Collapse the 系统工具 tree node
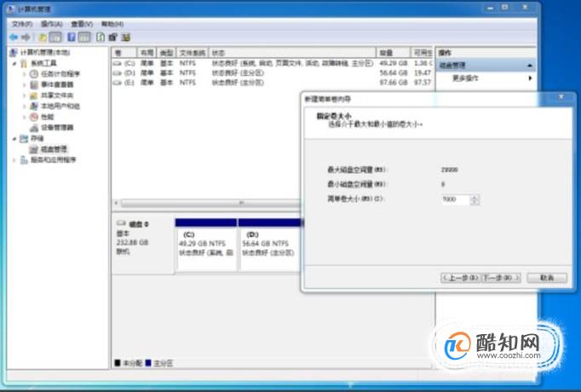The width and height of the screenshot is (581, 392). tap(14, 63)
